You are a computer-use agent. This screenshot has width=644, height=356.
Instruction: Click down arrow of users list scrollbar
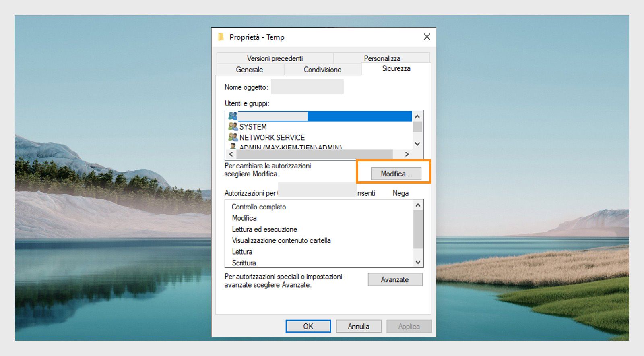[417, 144]
